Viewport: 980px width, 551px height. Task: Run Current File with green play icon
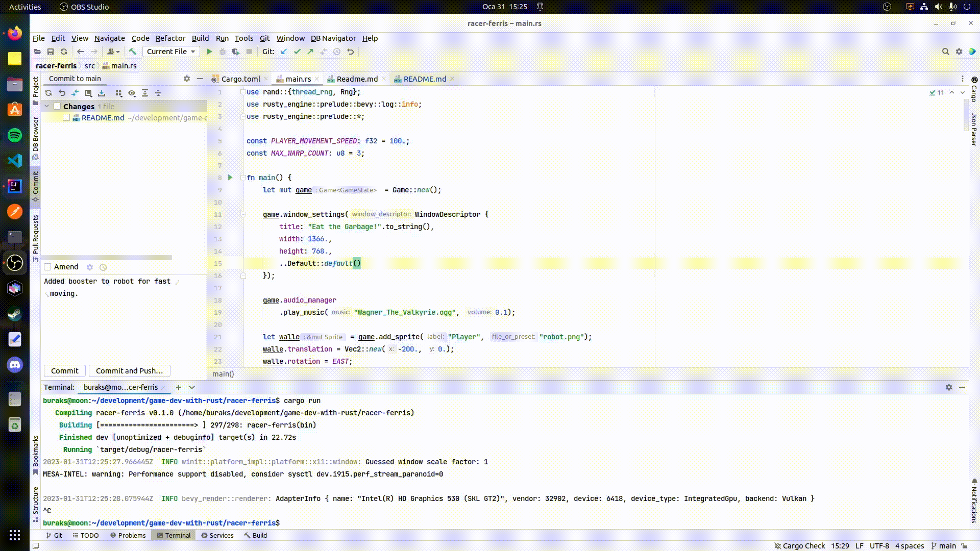pos(209,52)
